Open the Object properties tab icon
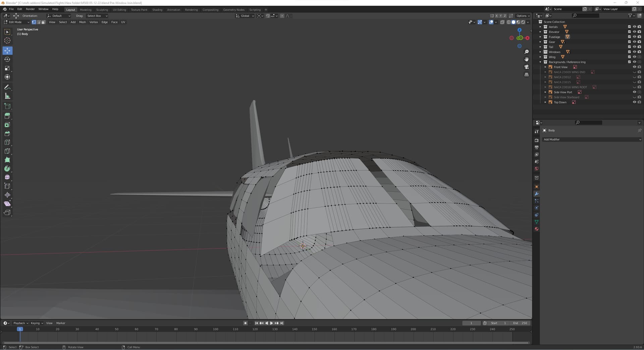The image size is (644, 350). pos(537,187)
